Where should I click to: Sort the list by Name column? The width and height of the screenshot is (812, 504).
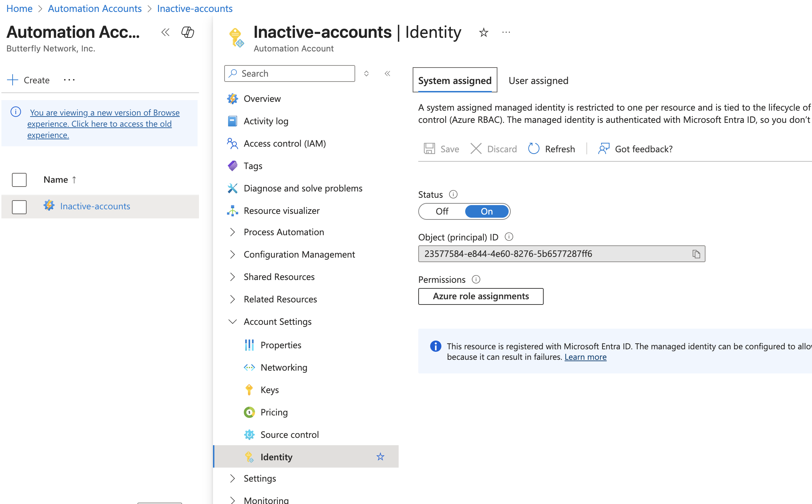click(x=60, y=180)
